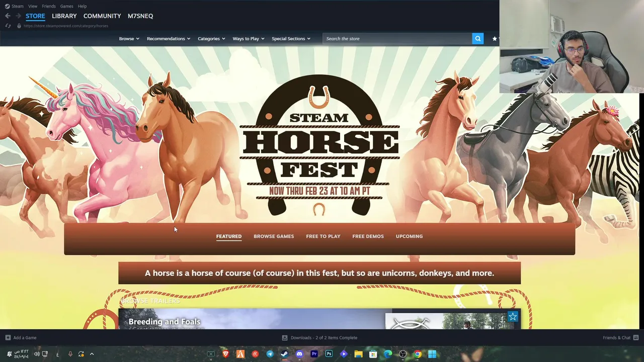Click the volume icon in system tray
The width and height of the screenshot is (644, 362).
point(37,354)
